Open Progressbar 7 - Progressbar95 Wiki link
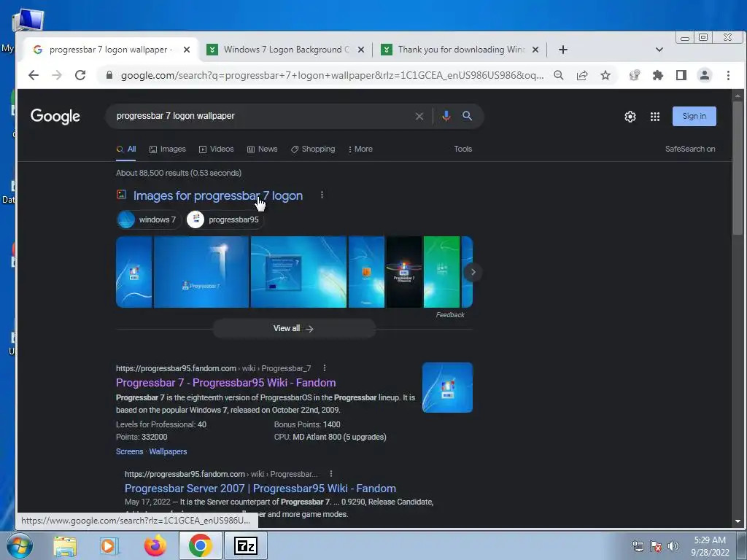This screenshot has width=747, height=560. click(226, 383)
